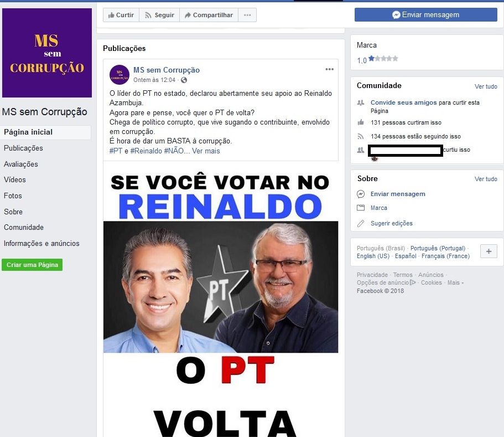
Task: Select Informações e anúncios in sidebar
Action: click(41, 243)
